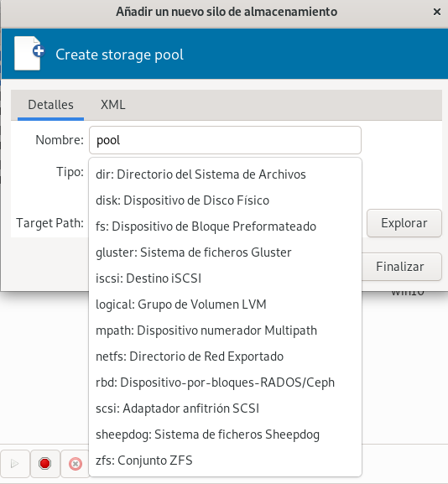Click the delete pool cross icon

coord(75,463)
